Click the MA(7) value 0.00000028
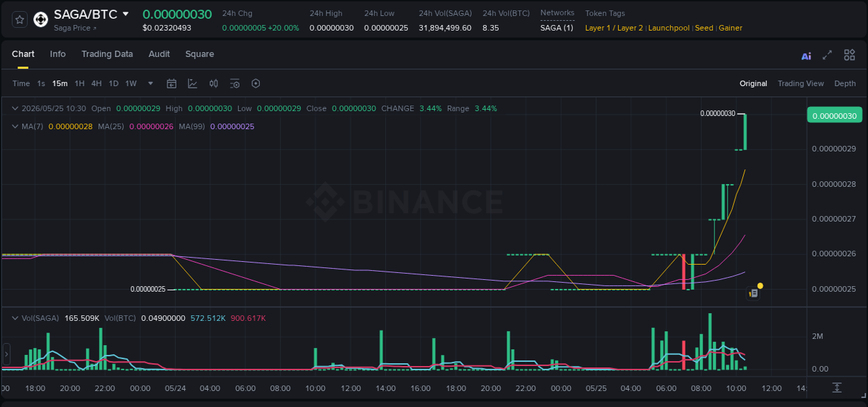Image resolution: width=868 pixels, height=407 pixels. tap(70, 126)
